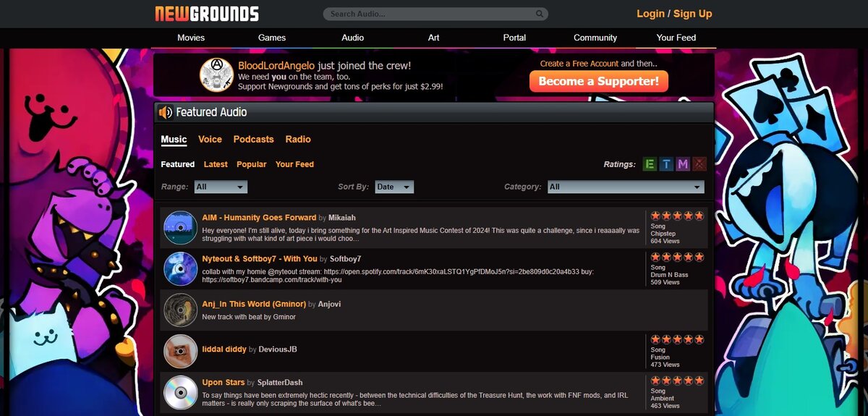This screenshot has height=416, width=868.
Task: Select the Featured filter
Action: [178, 164]
